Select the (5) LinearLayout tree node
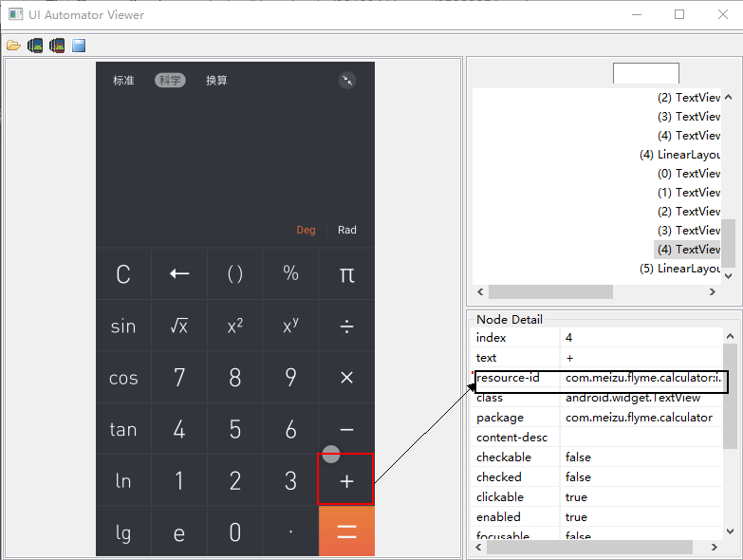Image resolution: width=743 pixels, height=560 pixels. point(680,269)
